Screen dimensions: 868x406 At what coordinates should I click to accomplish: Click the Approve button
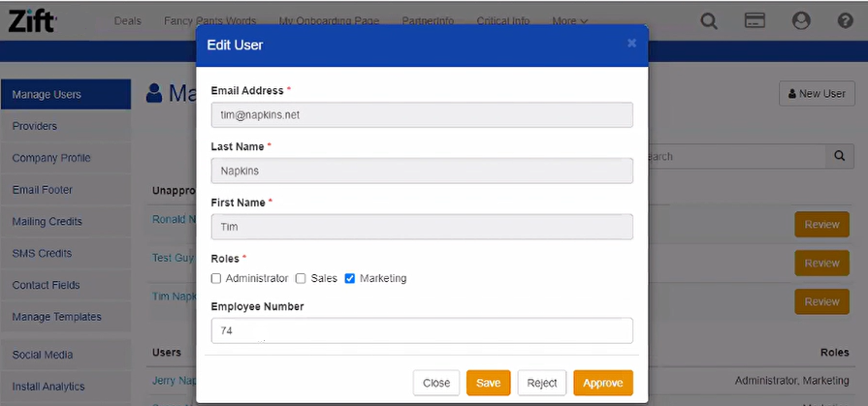[603, 383]
